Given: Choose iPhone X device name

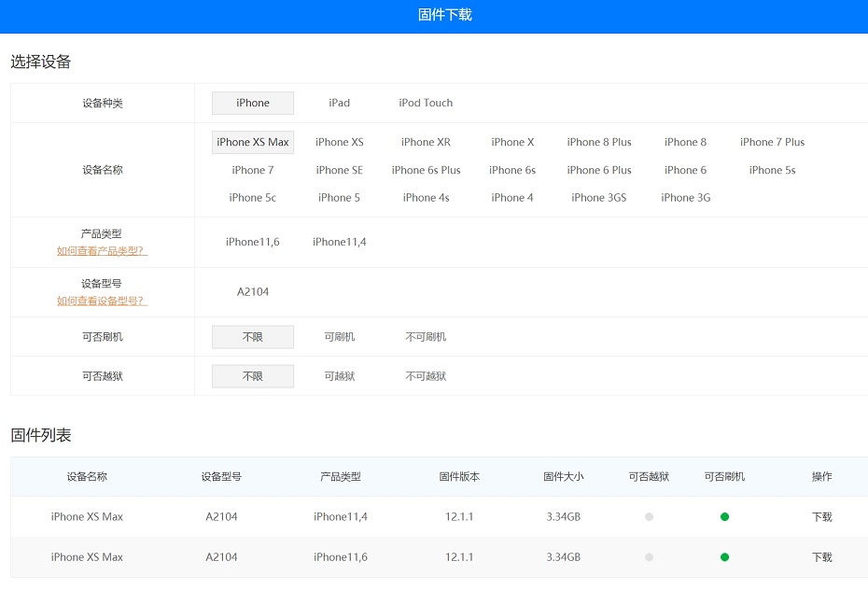Looking at the screenshot, I should [512, 142].
